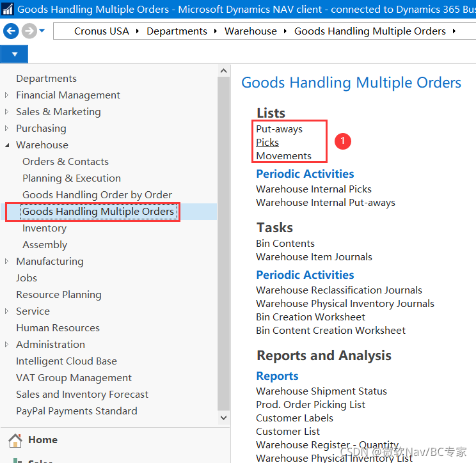Select Inventory under Warehouse
Viewport: 476px width, 463px height.
44,228
